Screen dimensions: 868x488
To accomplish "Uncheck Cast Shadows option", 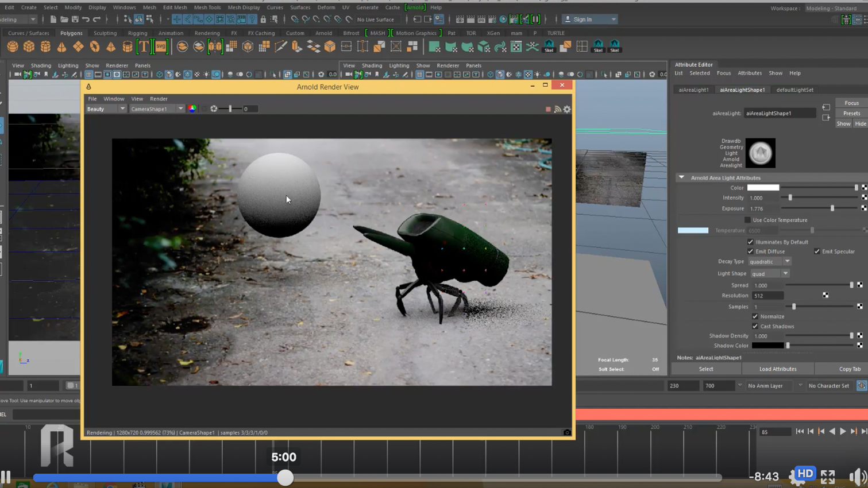I will (755, 326).
